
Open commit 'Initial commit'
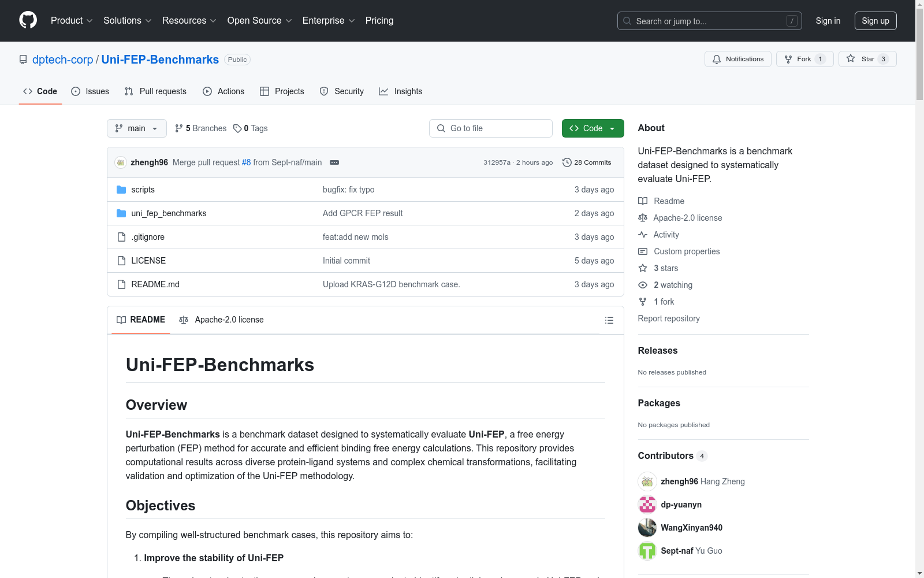(346, 261)
